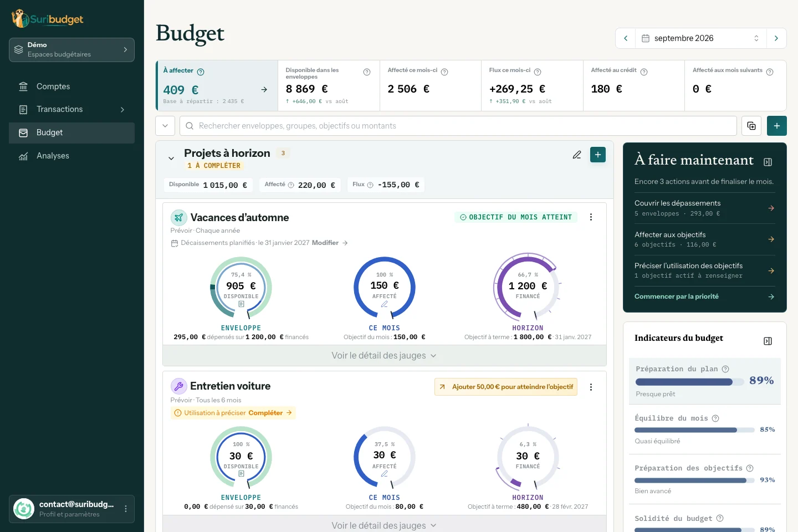Open options menu for Entretien voiture
The image size is (798, 532).
click(591, 387)
